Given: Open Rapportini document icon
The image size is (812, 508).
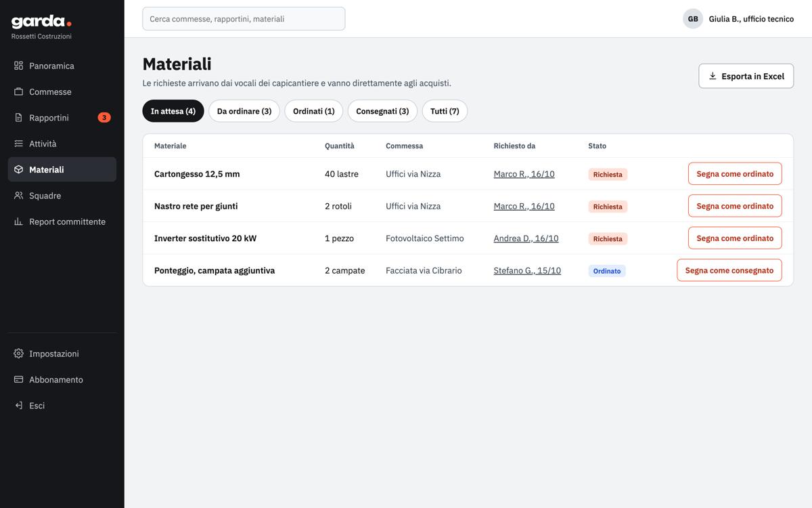Looking at the screenshot, I should (x=18, y=118).
